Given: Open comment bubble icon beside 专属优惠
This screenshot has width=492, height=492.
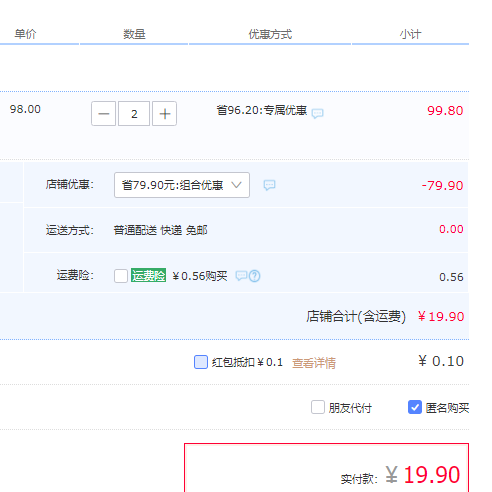Looking at the screenshot, I should [317, 113].
